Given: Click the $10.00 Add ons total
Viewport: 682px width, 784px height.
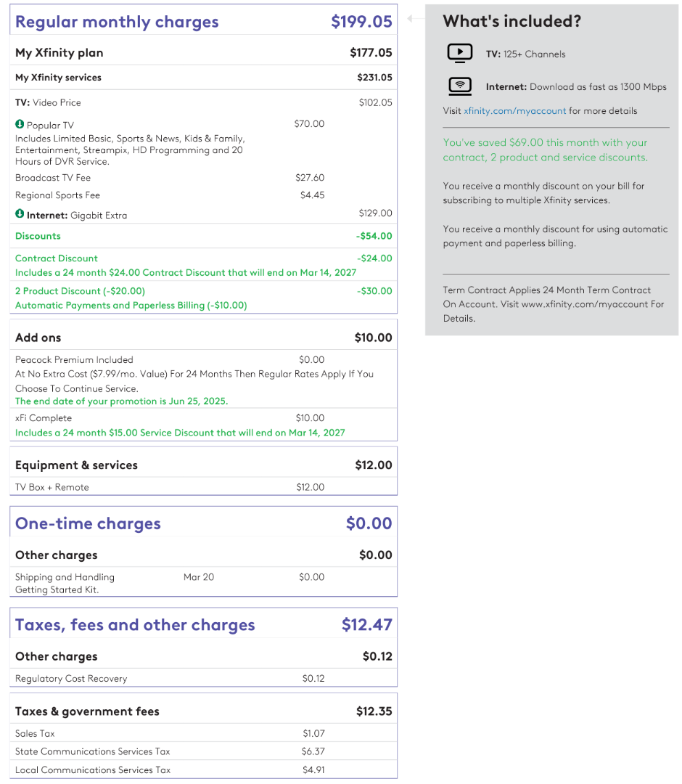Looking at the screenshot, I should [x=373, y=338].
